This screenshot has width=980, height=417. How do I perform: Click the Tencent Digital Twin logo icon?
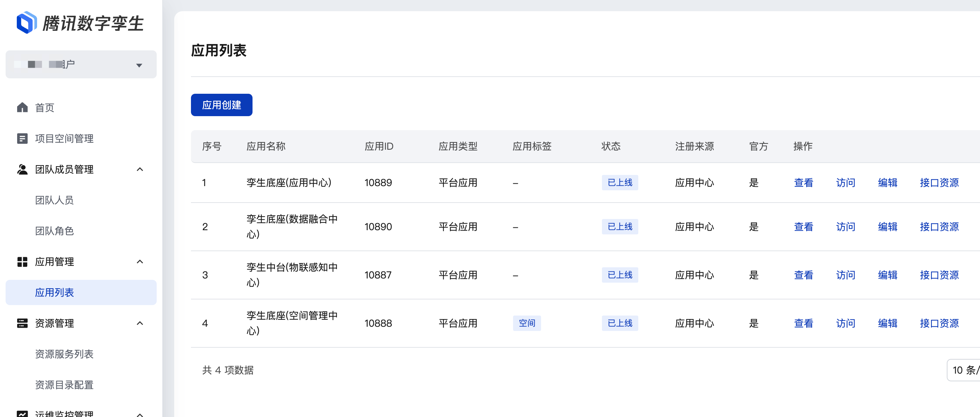(27, 23)
